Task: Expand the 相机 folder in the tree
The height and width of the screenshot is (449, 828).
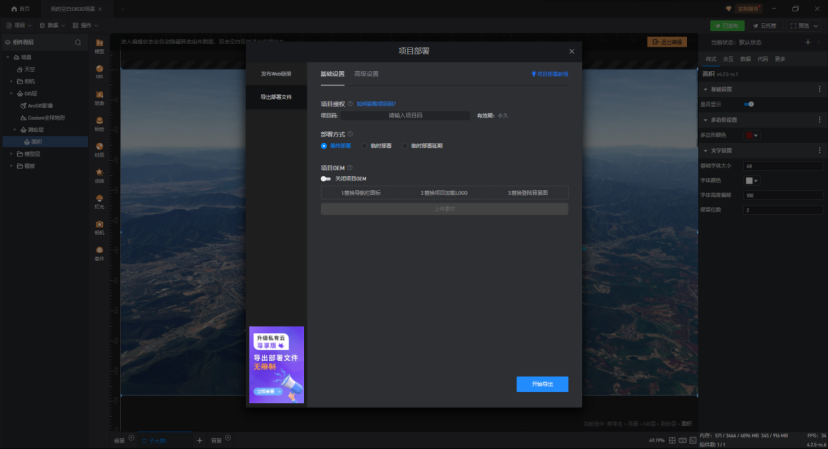Action: point(12,81)
